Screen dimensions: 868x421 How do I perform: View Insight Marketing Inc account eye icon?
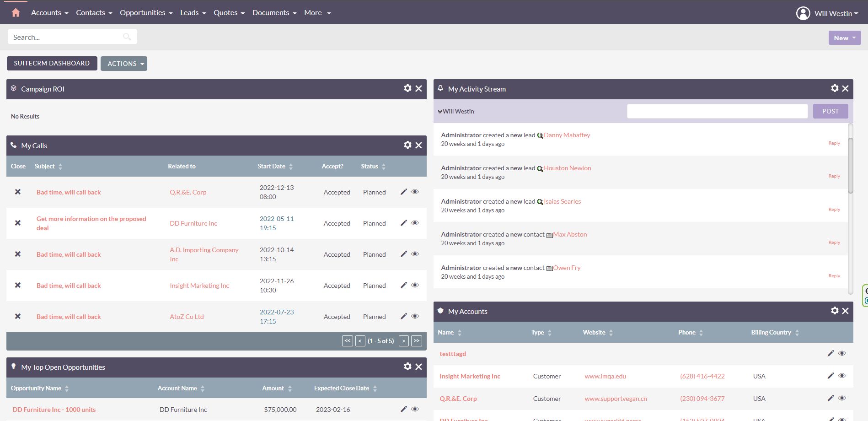pos(842,376)
